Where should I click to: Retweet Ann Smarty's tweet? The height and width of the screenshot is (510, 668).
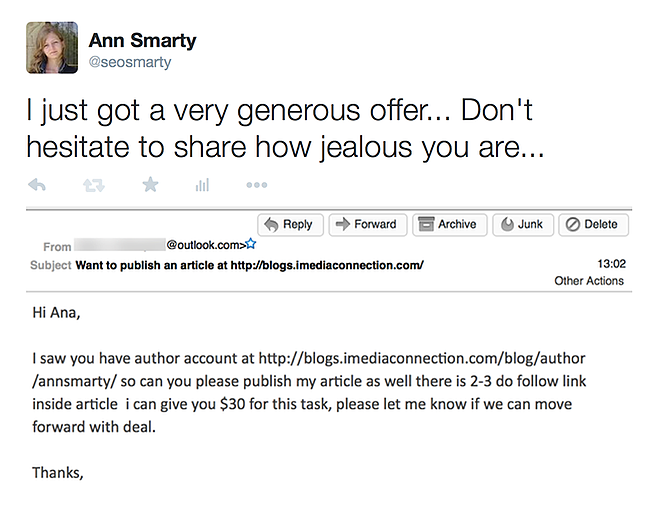pos(94,185)
